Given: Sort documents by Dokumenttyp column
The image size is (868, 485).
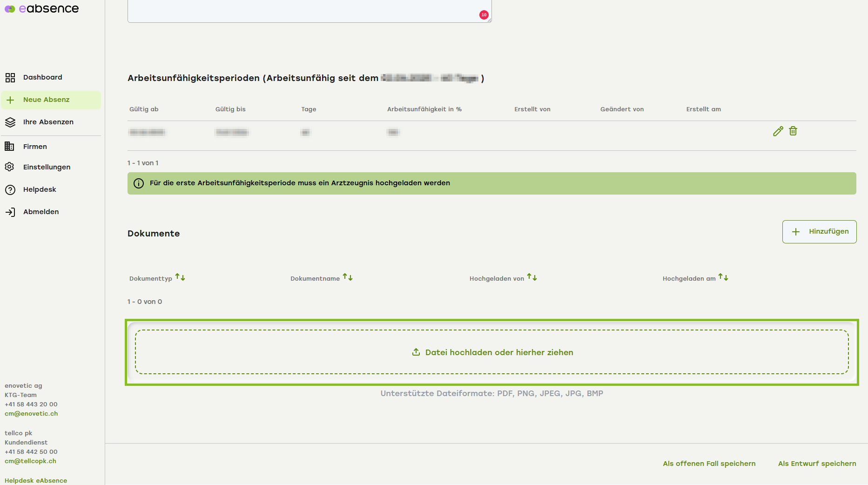Looking at the screenshot, I should [x=180, y=278].
